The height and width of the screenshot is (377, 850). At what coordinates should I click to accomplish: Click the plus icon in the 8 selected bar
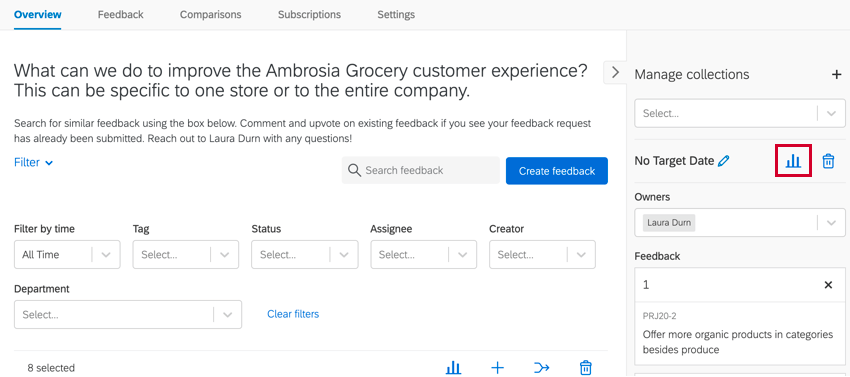(497, 368)
